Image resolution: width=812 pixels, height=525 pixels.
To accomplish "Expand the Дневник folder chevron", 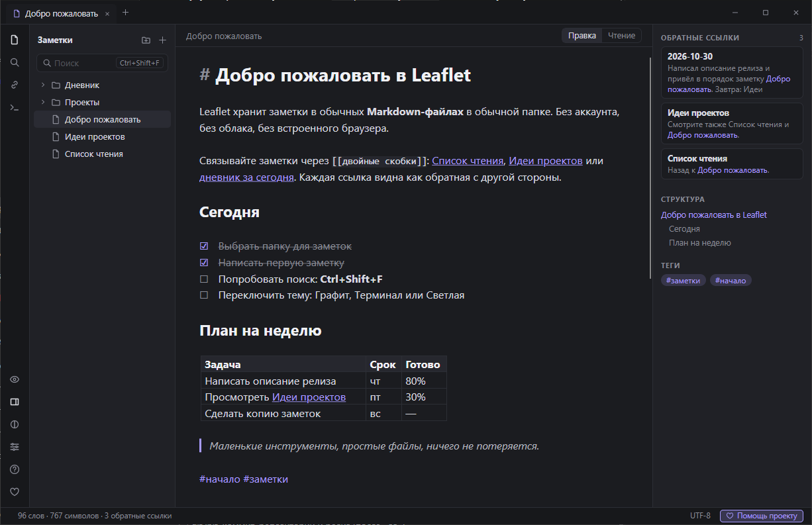I will click(43, 85).
